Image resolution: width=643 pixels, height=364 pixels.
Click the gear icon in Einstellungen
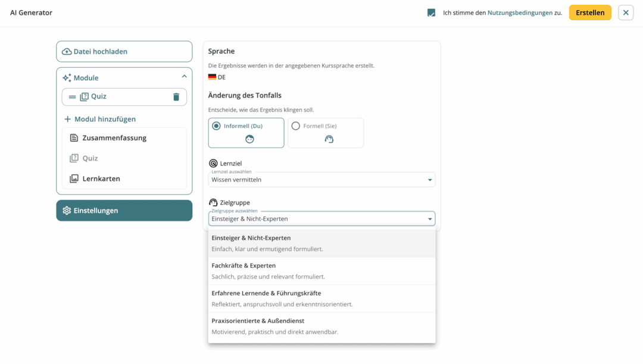[x=67, y=211]
